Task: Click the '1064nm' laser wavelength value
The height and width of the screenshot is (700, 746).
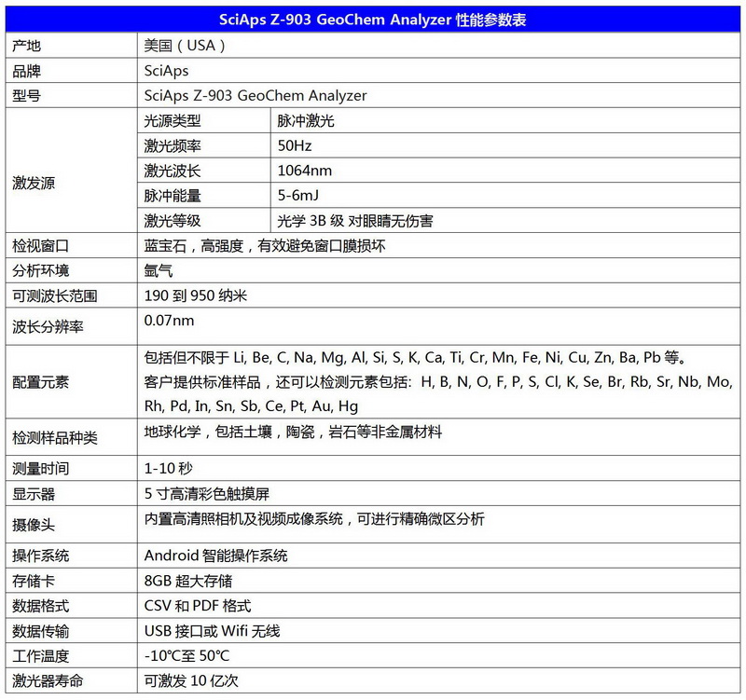Action: point(305,171)
